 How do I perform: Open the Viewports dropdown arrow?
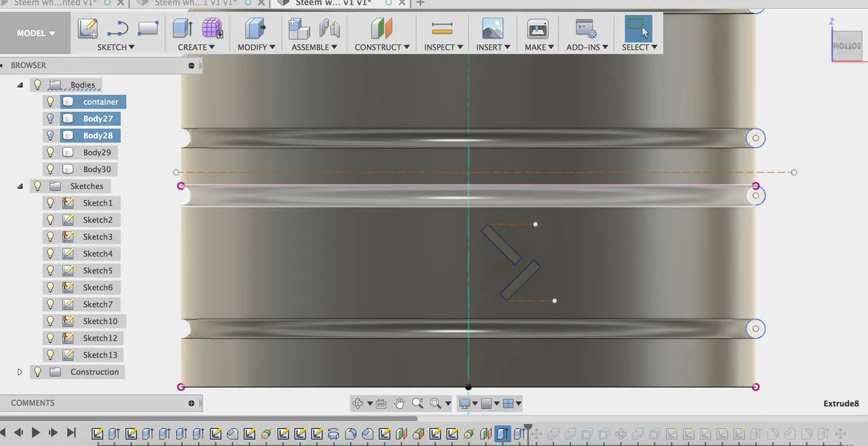pyautogui.click(x=518, y=403)
